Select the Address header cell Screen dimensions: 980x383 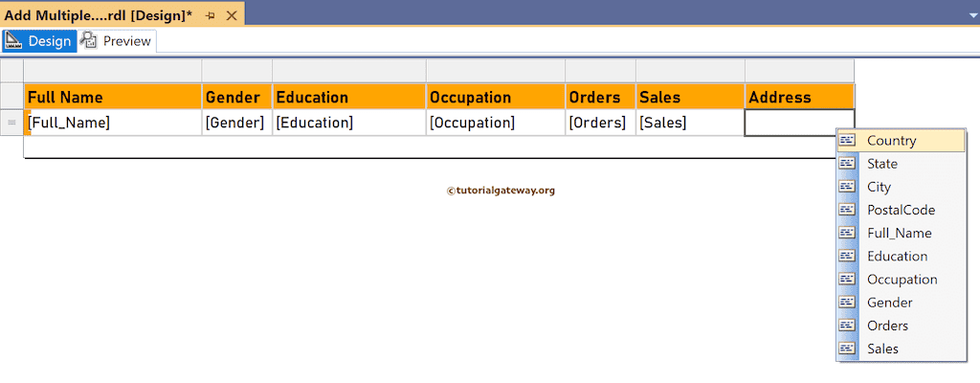tap(799, 97)
